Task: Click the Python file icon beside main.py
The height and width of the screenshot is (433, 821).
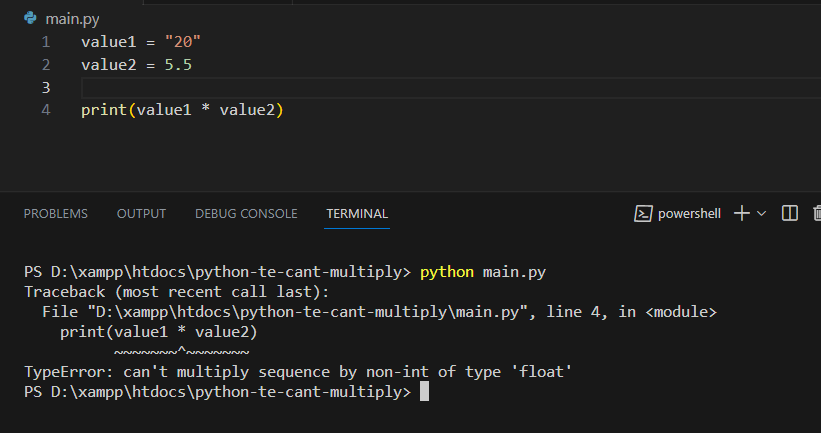Action: pos(30,18)
